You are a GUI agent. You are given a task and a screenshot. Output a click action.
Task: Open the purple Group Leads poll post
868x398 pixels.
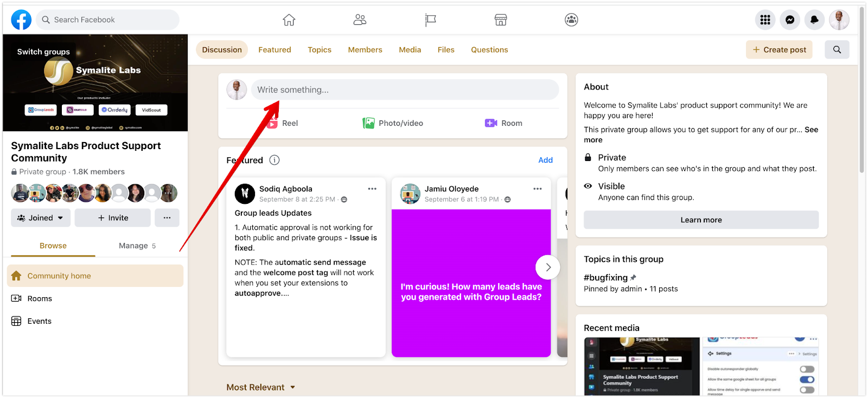pos(471,283)
